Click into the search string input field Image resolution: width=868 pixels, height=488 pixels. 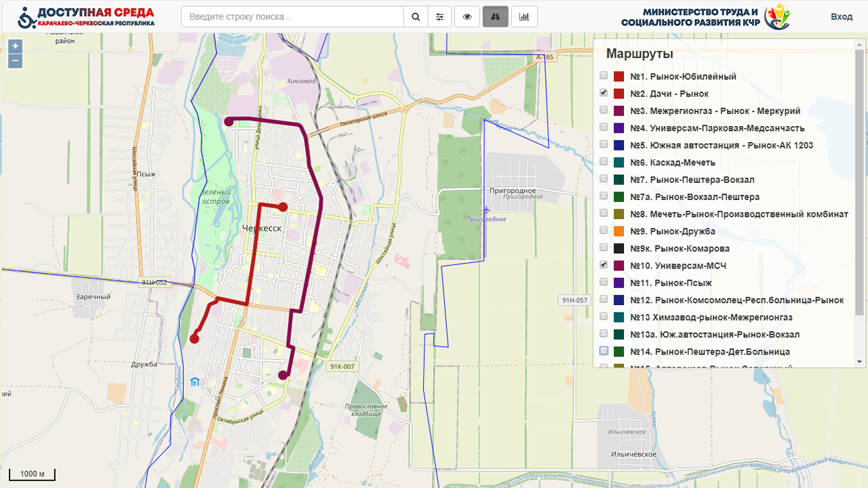pos(292,17)
